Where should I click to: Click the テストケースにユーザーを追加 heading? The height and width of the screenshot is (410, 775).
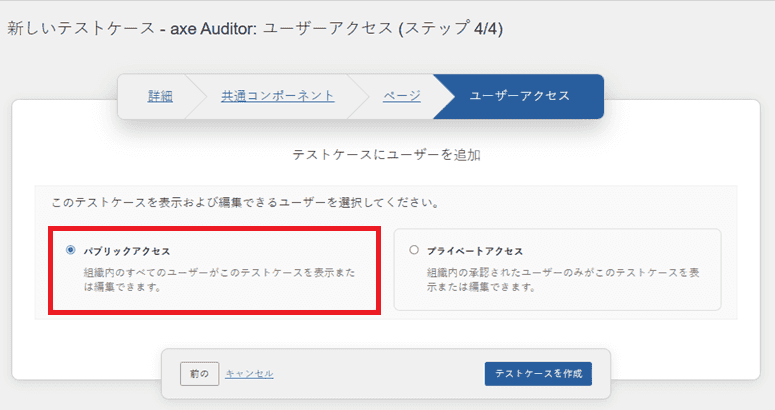(x=387, y=156)
